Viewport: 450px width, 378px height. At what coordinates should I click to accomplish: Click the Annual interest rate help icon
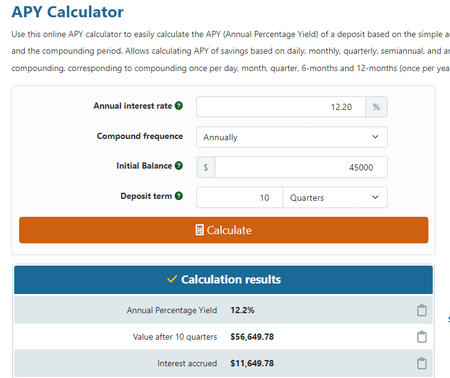pyautogui.click(x=179, y=106)
